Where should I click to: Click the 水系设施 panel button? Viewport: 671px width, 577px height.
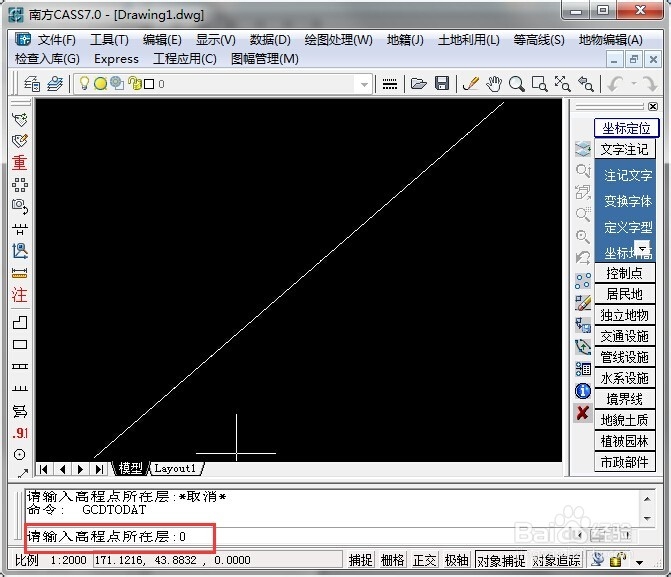pyautogui.click(x=625, y=378)
